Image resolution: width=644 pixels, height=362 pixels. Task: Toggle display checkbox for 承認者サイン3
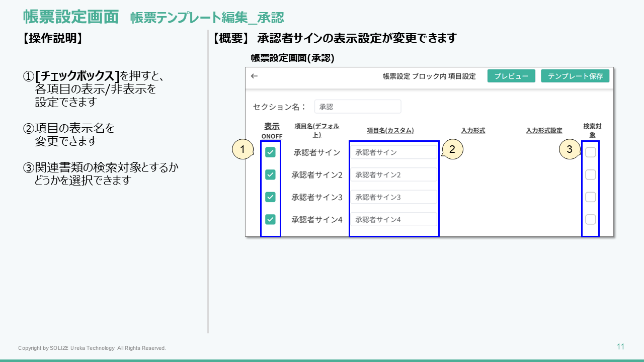tap(271, 197)
